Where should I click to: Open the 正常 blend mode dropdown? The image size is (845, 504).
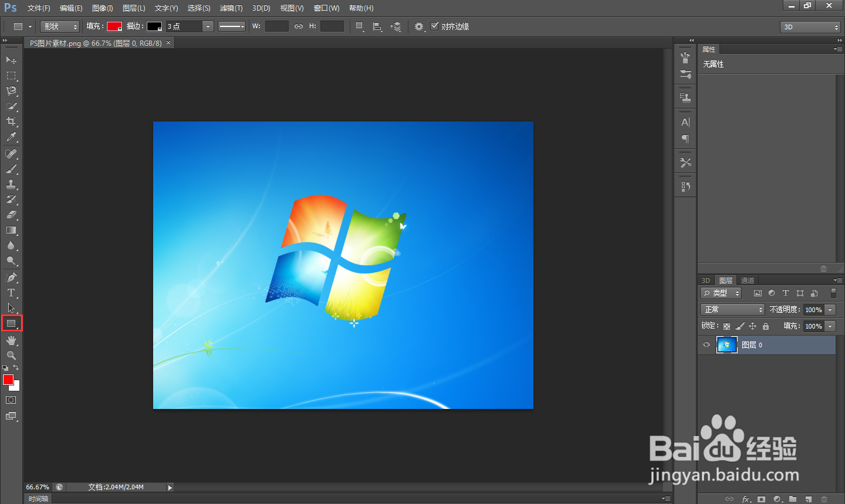point(732,310)
